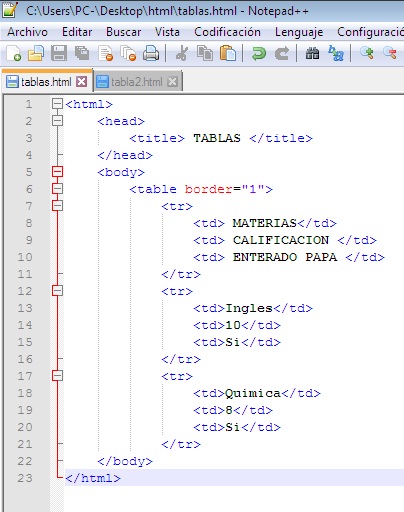
Task: Collapse the tr fold on line 7
Action: coord(57,206)
